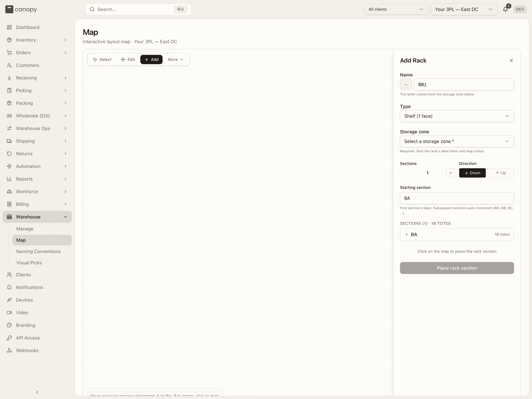Switch to Edit mode

point(128,59)
